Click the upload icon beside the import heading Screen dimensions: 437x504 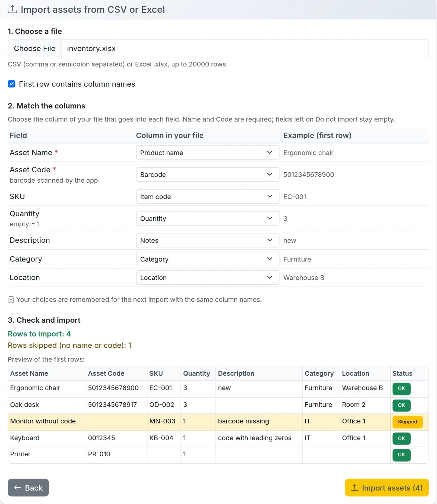pyautogui.click(x=12, y=9)
